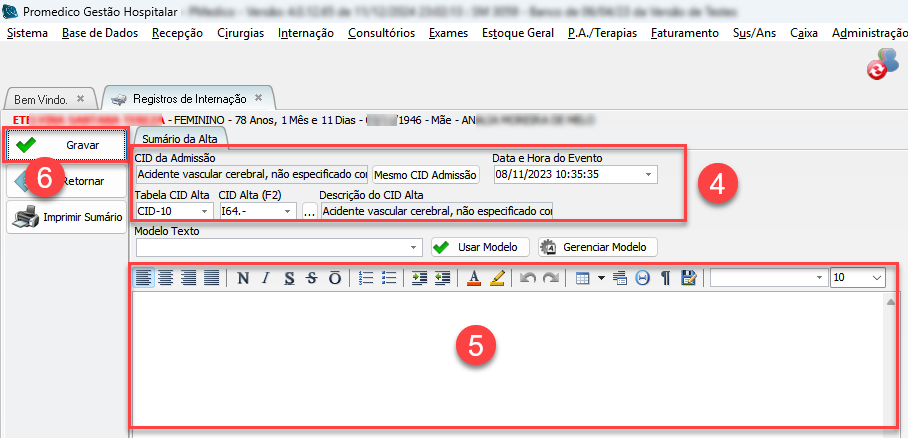Toggle strikethrough text formatting
This screenshot has height=438, width=908.
[x=312, y=278]
